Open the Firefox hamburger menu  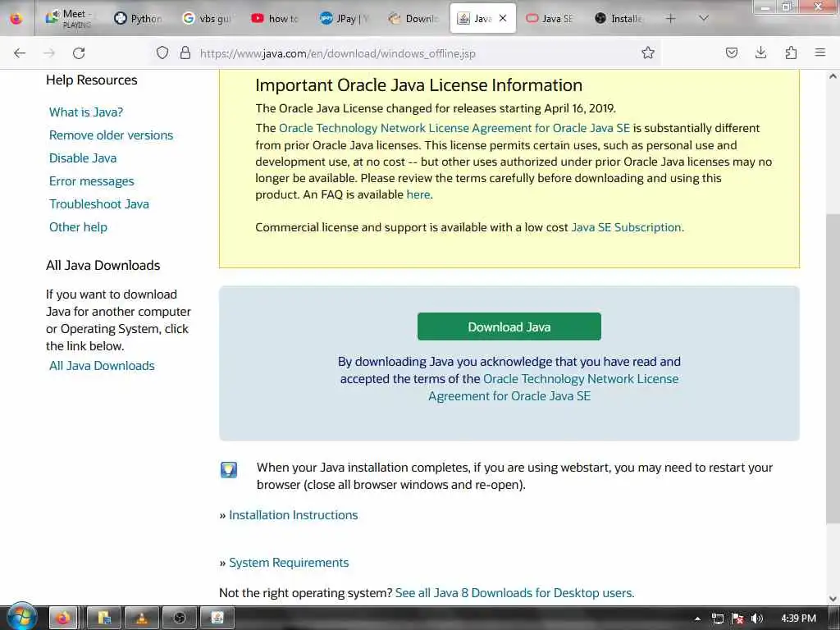tap(819, 53)
